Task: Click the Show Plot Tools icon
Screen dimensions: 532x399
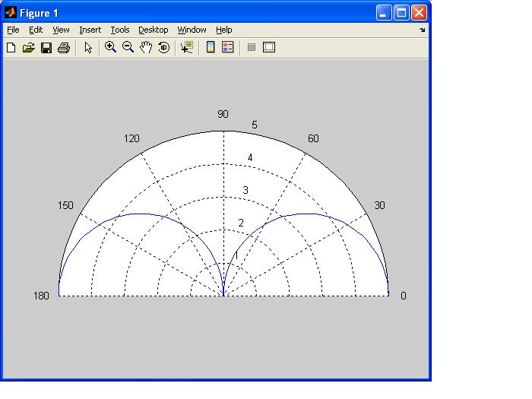Action: click(269, 47)
